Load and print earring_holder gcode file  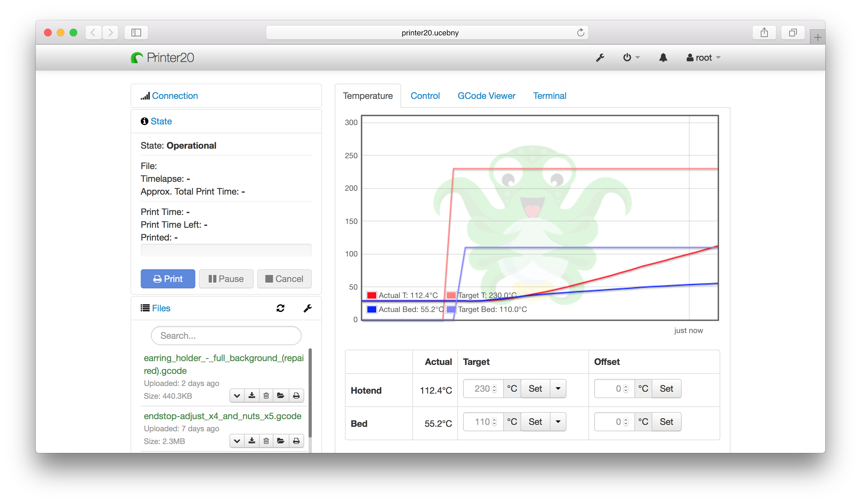coord(296,396)
